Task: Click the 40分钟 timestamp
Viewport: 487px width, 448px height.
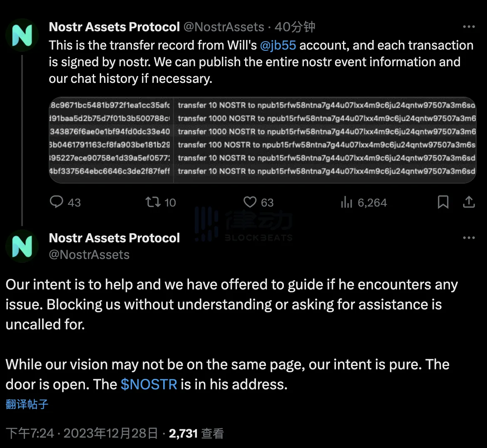Action: coord(295,27)
